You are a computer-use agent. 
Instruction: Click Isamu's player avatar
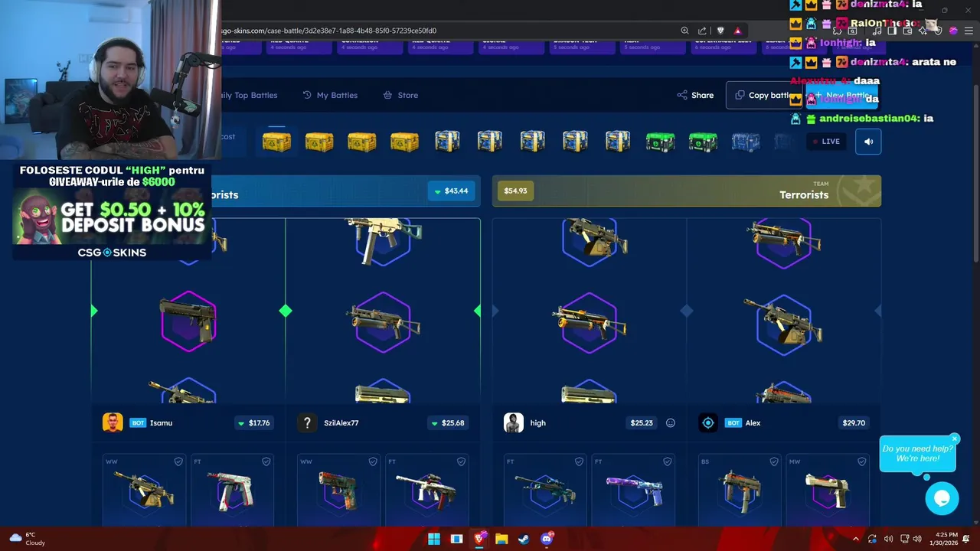(x=113, y=422)
